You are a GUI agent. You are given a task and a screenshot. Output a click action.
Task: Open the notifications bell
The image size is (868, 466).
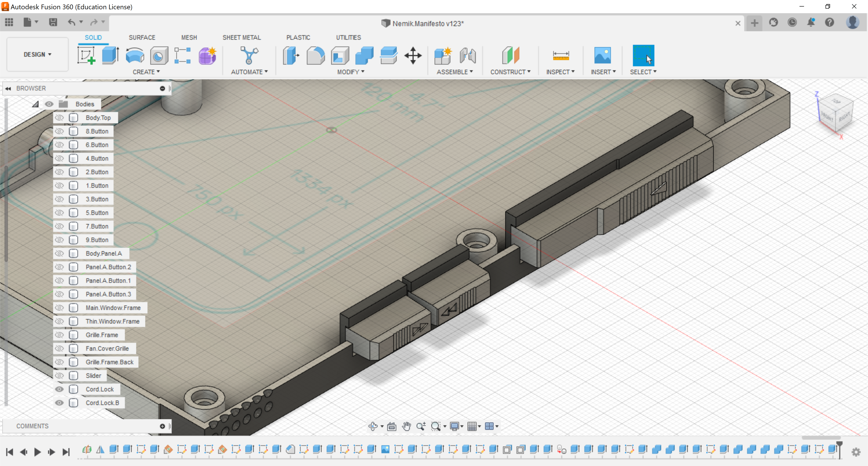click(x=811, y=23)
